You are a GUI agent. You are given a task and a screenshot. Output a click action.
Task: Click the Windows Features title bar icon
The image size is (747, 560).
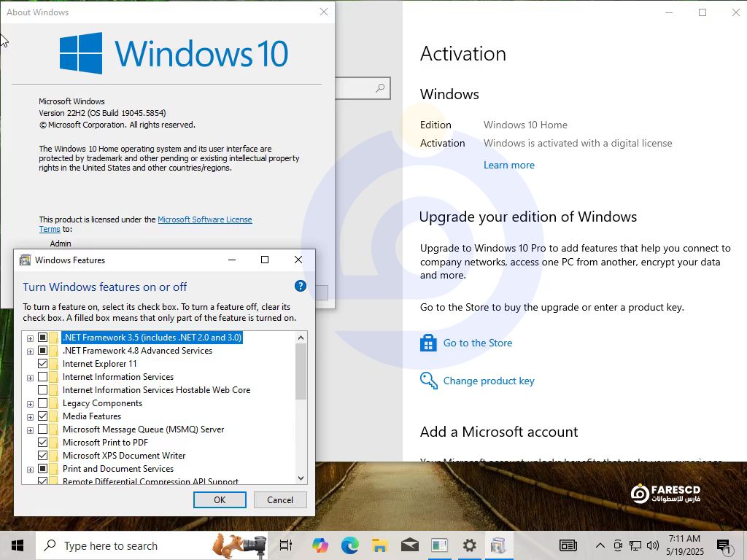pyautogui.click(x=25, y=260)
